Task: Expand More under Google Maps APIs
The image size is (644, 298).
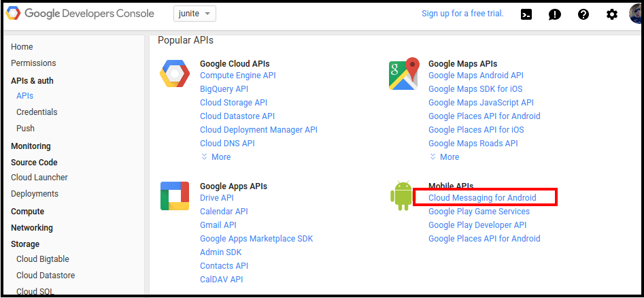Action: 445,157
